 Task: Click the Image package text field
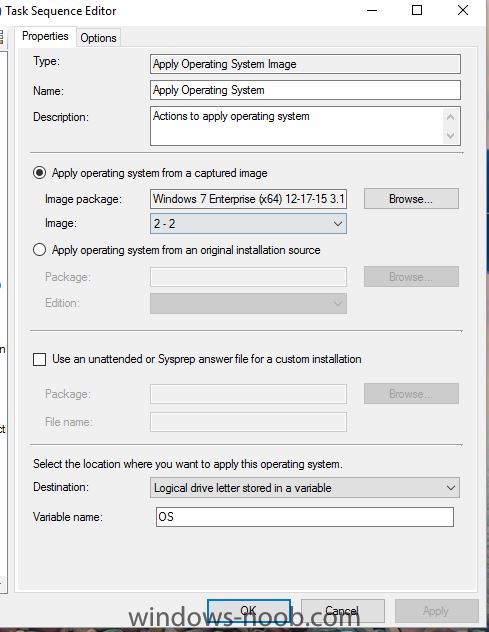point(248,199)
